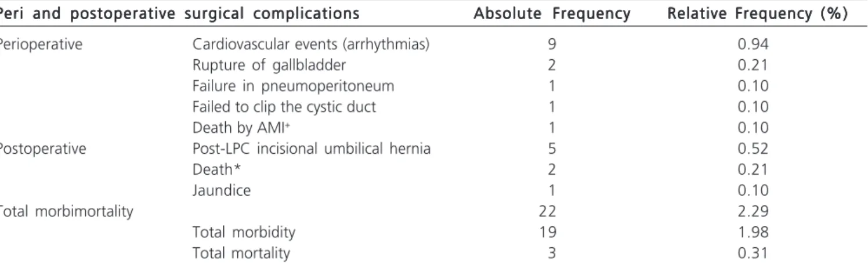Select the 'Postoperative' row label

coord(44,149)
